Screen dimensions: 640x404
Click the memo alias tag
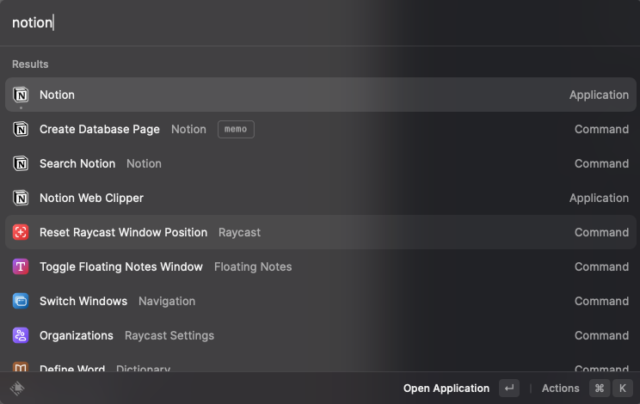tap(236, 129)
